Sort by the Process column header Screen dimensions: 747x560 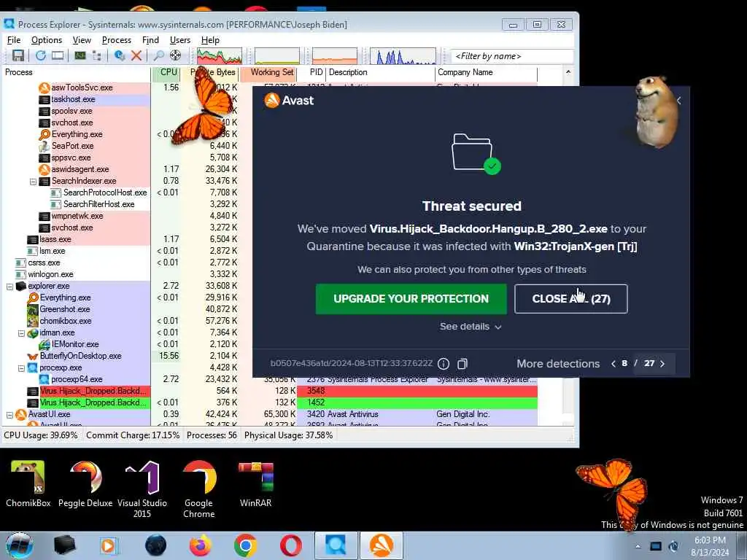click(76, 72)
